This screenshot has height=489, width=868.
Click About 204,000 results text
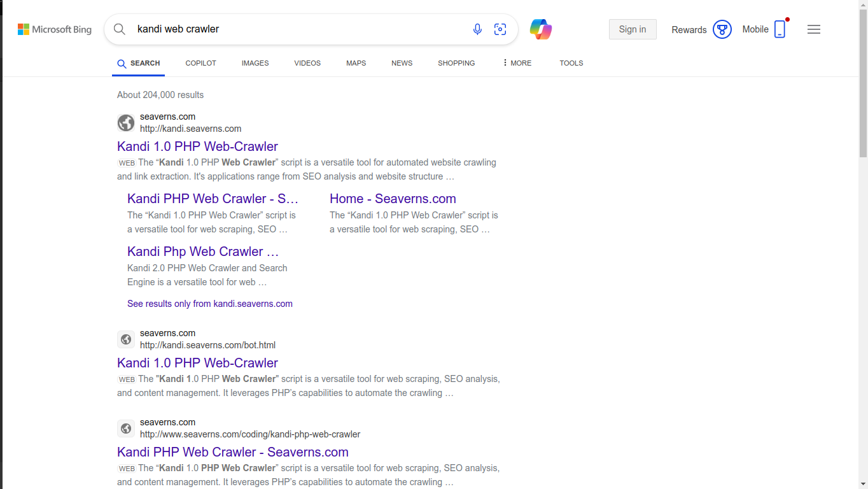[160, 95]
